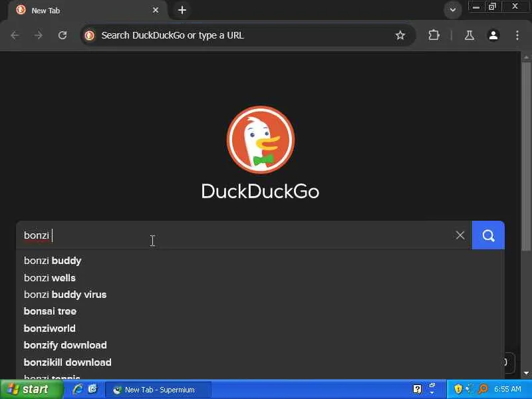
Task: Minimize the browser window
Action: 476,7
